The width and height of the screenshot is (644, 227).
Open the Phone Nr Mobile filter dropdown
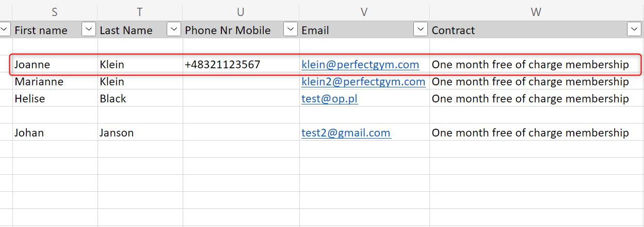click(291, 30)
